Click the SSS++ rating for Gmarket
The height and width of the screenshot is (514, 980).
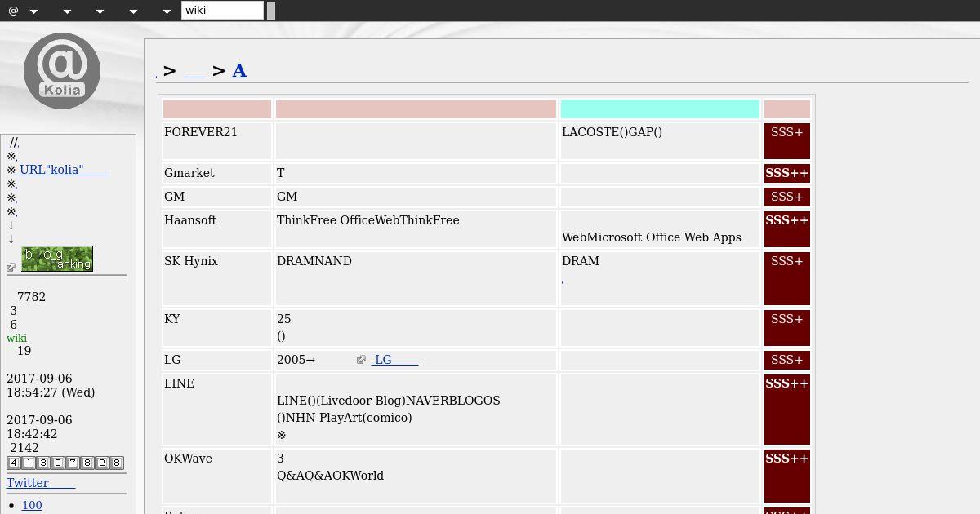[787, 173]
